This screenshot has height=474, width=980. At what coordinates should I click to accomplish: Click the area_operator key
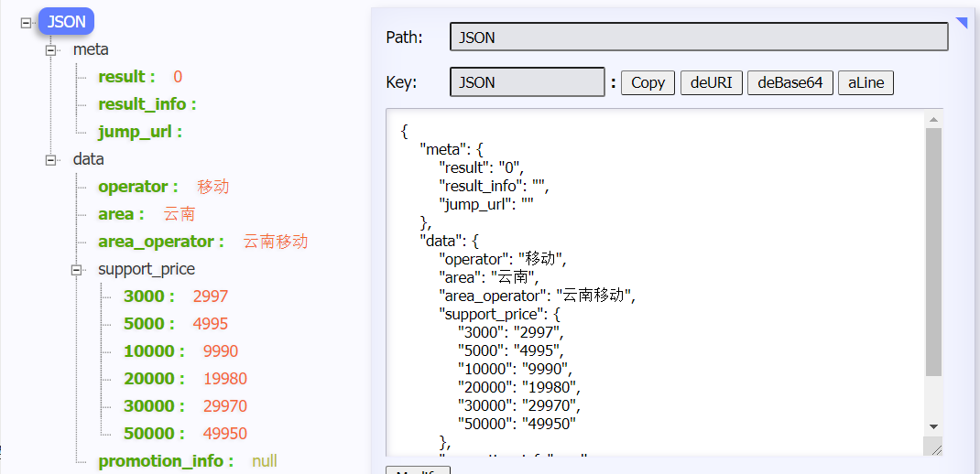160,242
